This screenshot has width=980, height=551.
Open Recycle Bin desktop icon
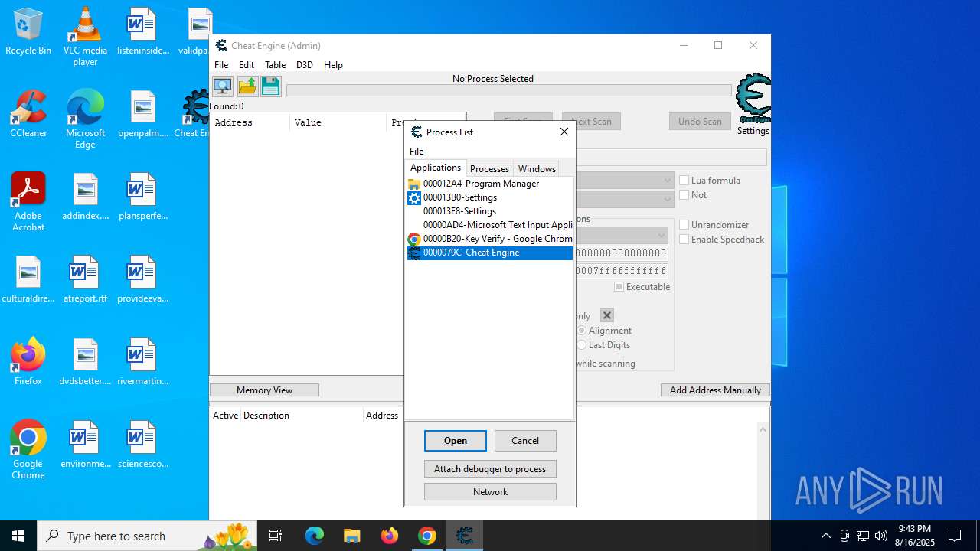[x=28, y=31]
